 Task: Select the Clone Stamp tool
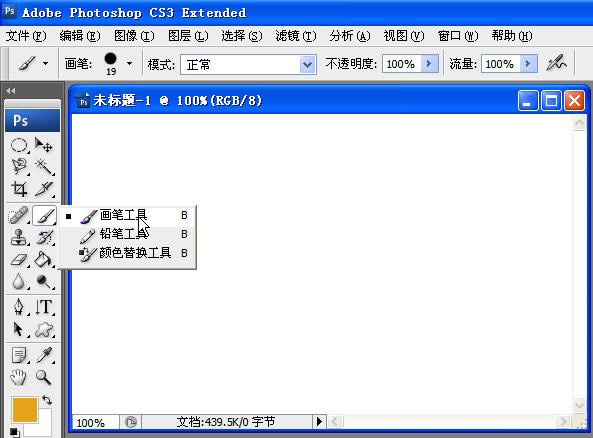19,238
